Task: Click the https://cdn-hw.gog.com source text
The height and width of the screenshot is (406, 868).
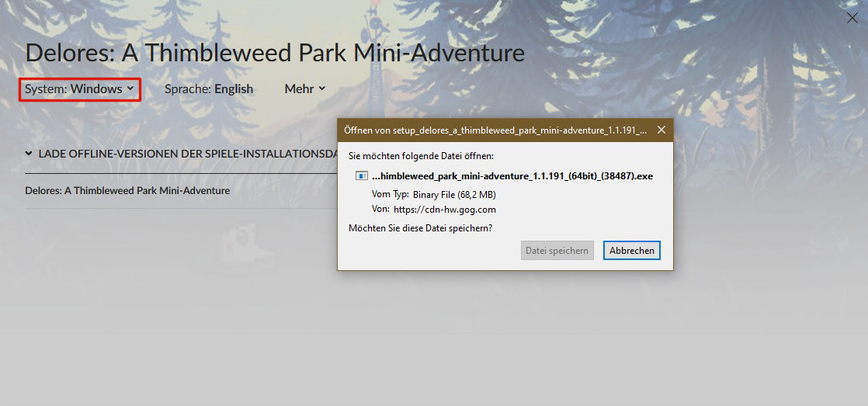Action: point(445,210)
